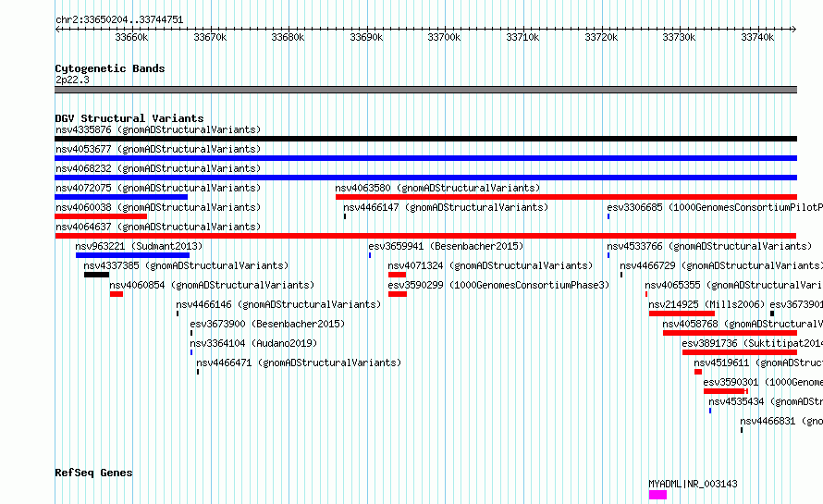Screen dimensions: 823x504
Task: Click the black nsv4337385 variant bar
Action: [x=96, y=275]
